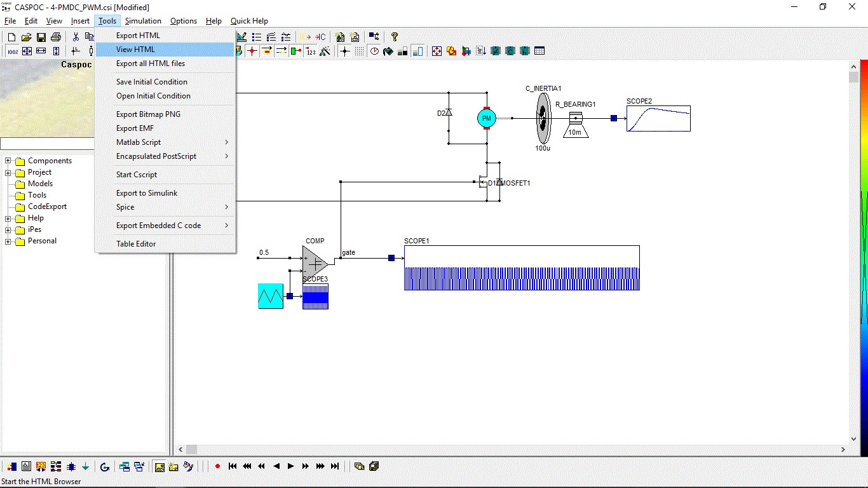
Task: Click the play forward triangle button
Action: point(290,466)
